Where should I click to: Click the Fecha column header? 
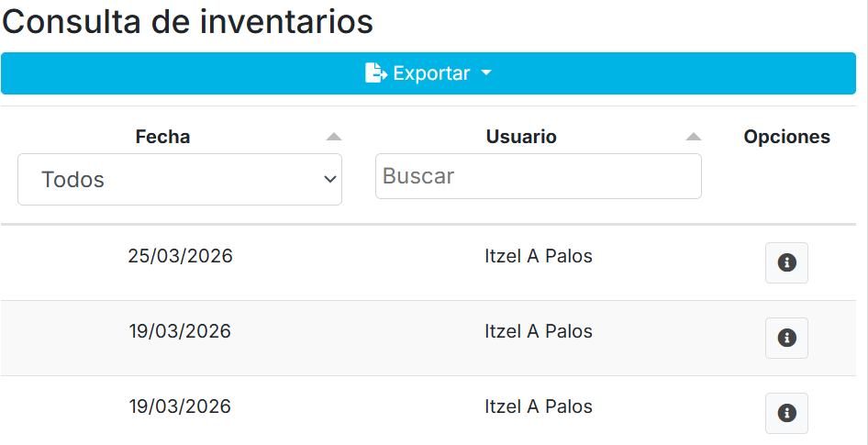(162, 137)
